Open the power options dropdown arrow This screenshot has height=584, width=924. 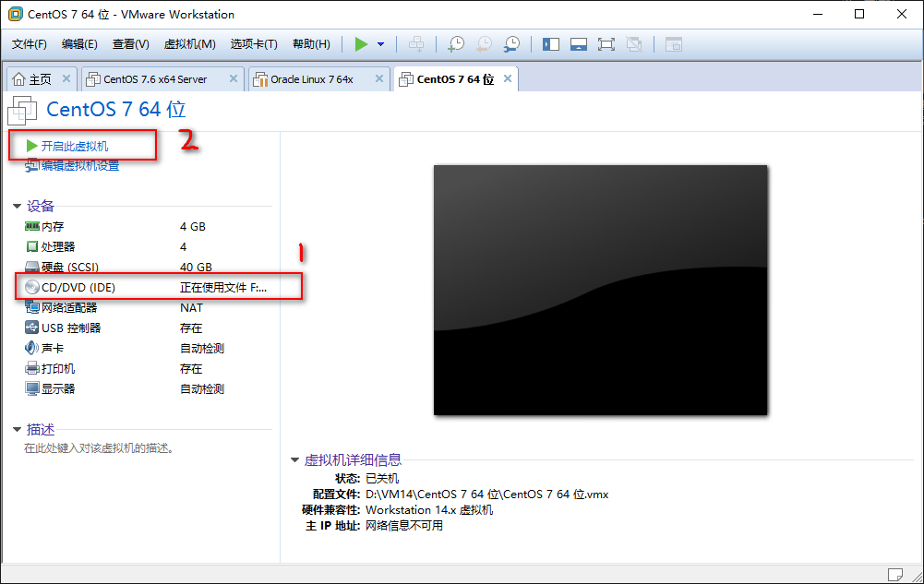click(x=380, y=44)
